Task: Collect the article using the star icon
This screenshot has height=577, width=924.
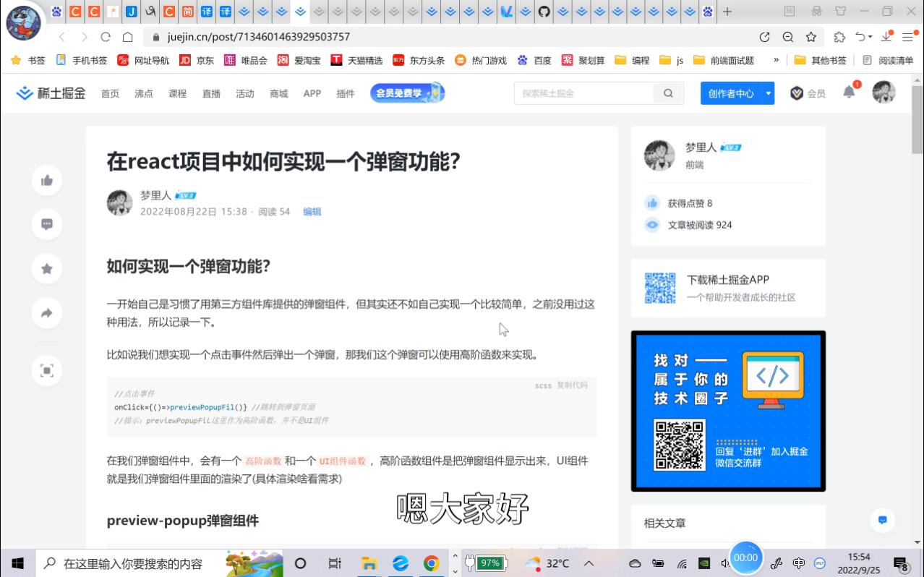Action: point(46,268)
